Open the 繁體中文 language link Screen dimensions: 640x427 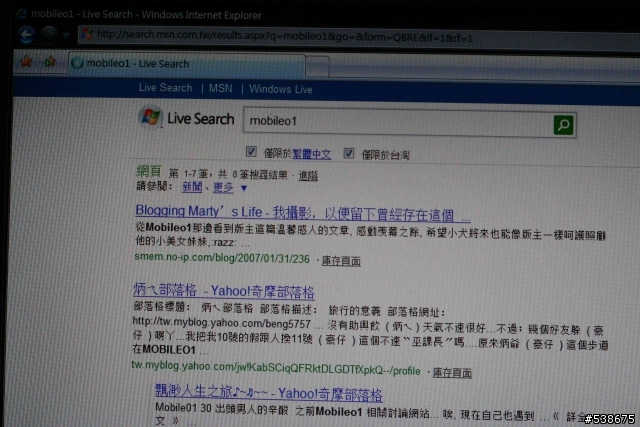click(x=312, y=154)
